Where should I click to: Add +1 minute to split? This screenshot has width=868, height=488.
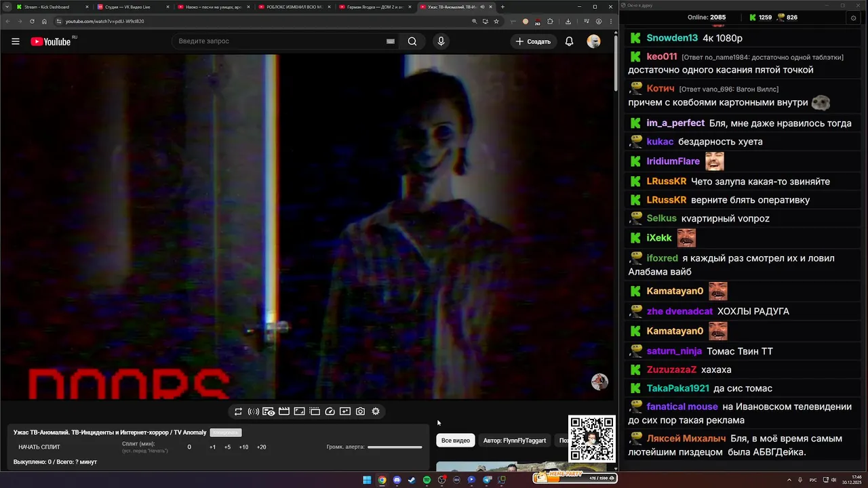(x=212, y=447)
